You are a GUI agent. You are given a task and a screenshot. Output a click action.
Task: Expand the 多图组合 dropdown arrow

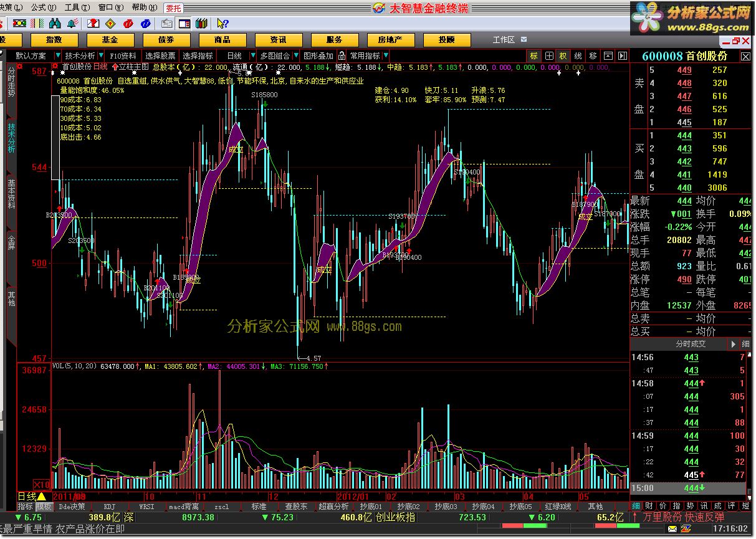(295, 55)
